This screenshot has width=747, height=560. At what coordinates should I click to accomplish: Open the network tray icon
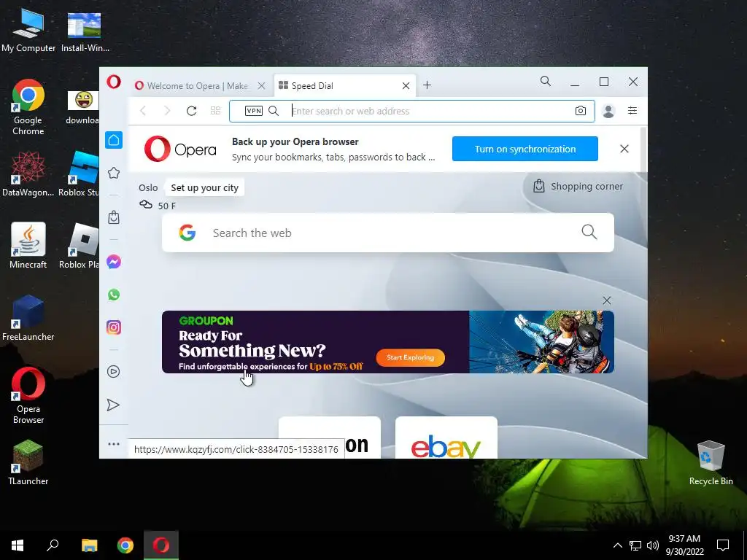635,545
